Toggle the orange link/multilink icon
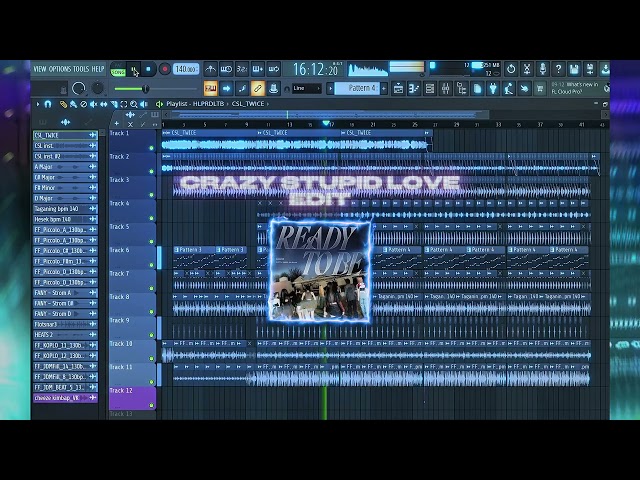 [258, 88]
